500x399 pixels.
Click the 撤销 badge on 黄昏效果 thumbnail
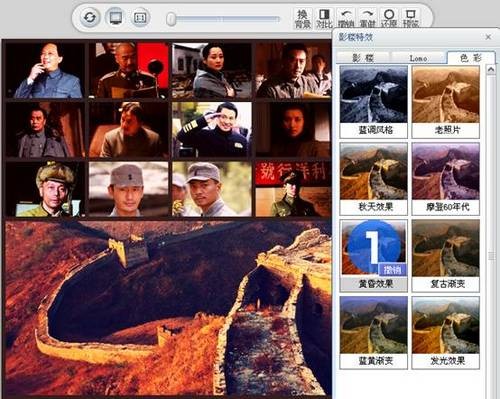(x=392, y=270)
